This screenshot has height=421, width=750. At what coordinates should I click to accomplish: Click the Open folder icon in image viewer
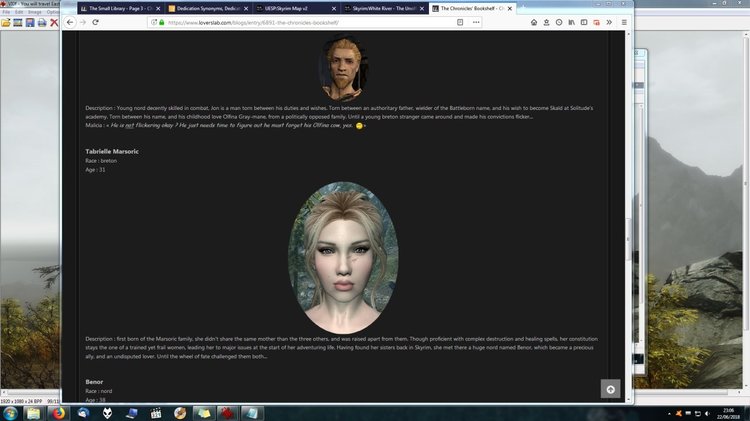click(x=6, y=22)
